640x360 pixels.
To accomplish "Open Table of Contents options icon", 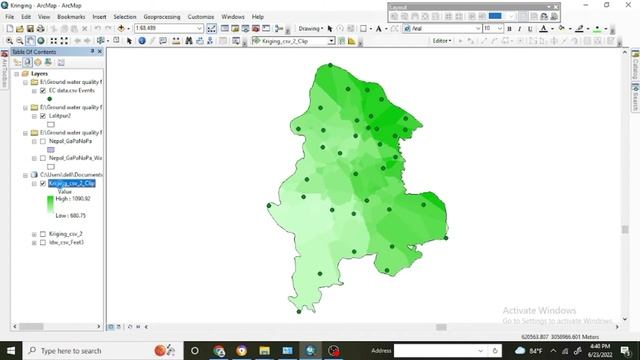I will (x=61, y=62).
